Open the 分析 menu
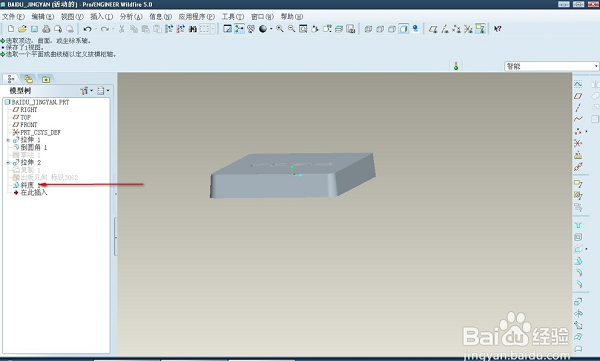This screenshot has width=600, height=361. (x=131, y=16)
